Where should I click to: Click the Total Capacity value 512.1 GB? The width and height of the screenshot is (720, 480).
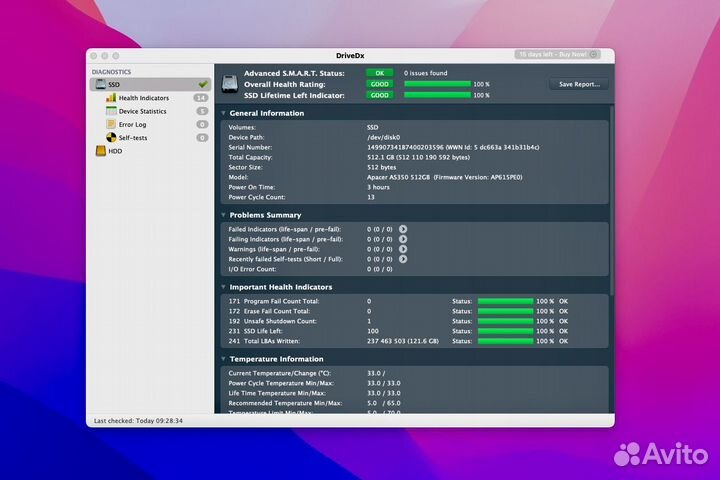[418, 158]
